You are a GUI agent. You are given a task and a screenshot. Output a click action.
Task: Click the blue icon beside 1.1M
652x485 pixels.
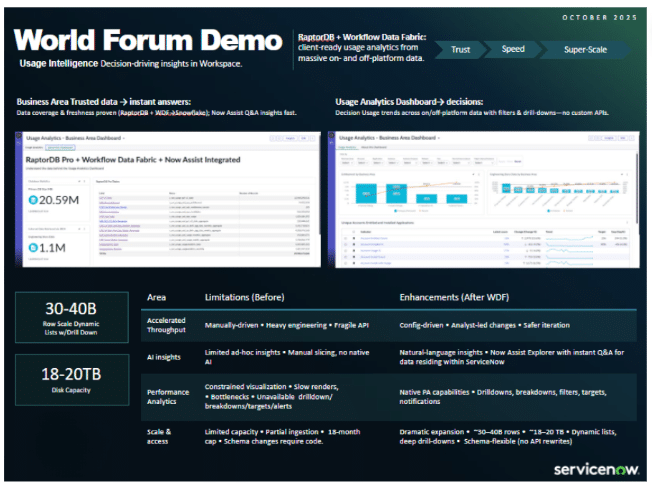tap(33, 246)
